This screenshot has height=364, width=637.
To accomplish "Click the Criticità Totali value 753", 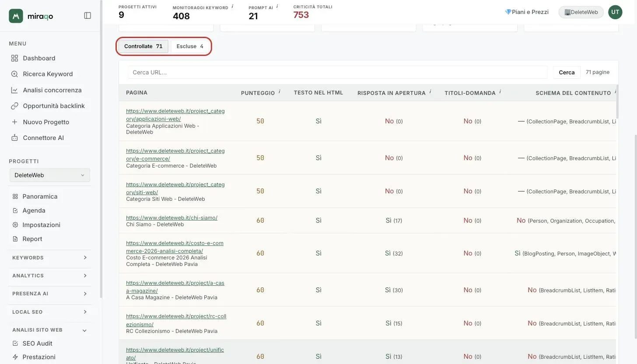I will (x=301, y=15).
